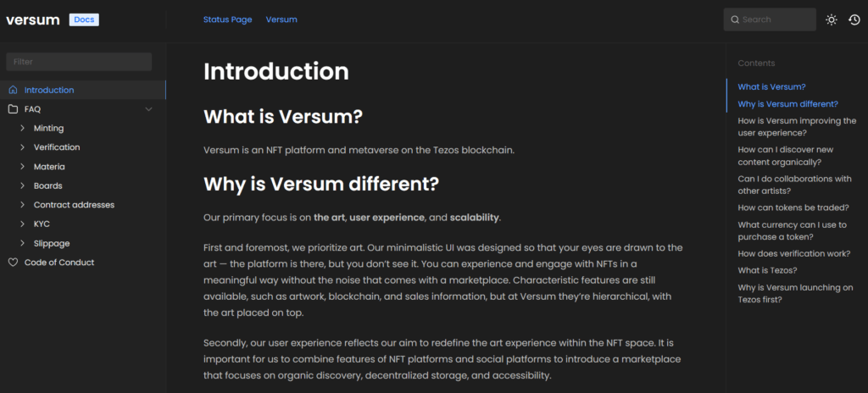Jump to 'What is Tezos?' in Contents
The image size is (868, 393).
point(765,270)
